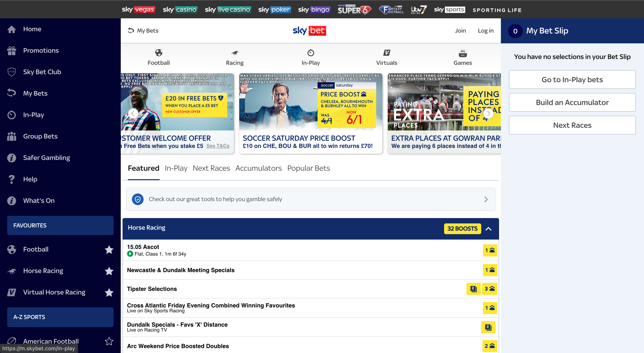Image resolution: width=644 pixels, height=353 pixels.
Task: Open Promotions gift icon
Action: point(11,51)
